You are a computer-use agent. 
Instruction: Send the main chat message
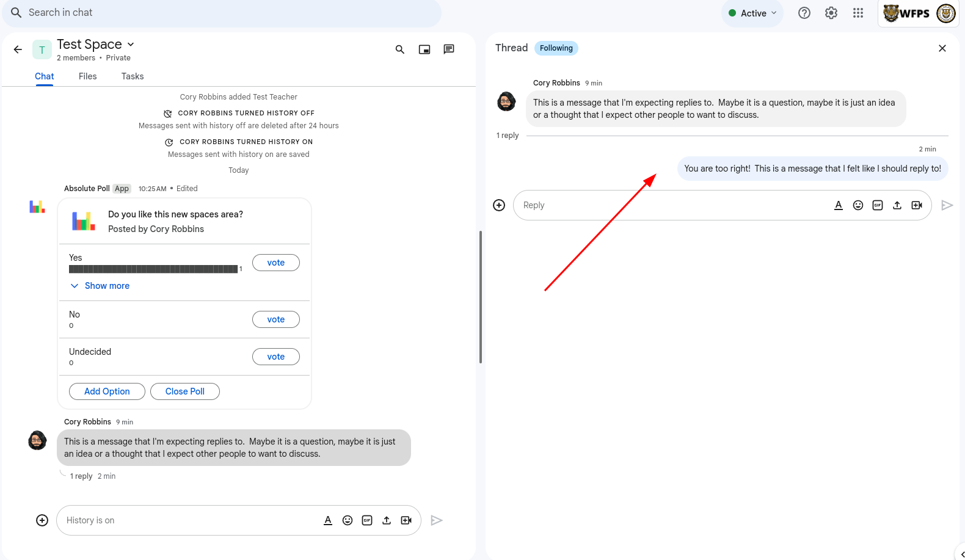[437, 520]
